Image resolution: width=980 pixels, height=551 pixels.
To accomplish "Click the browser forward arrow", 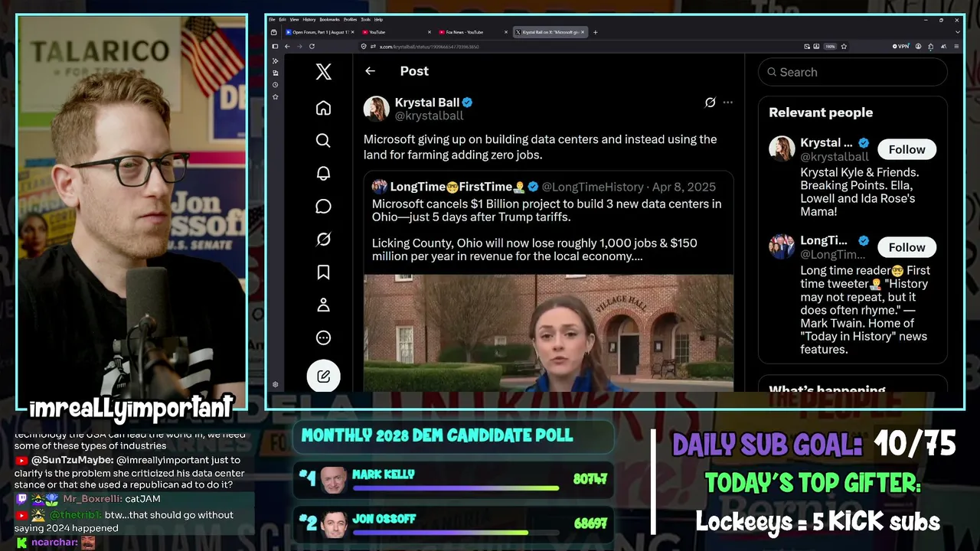I will 299,47.
